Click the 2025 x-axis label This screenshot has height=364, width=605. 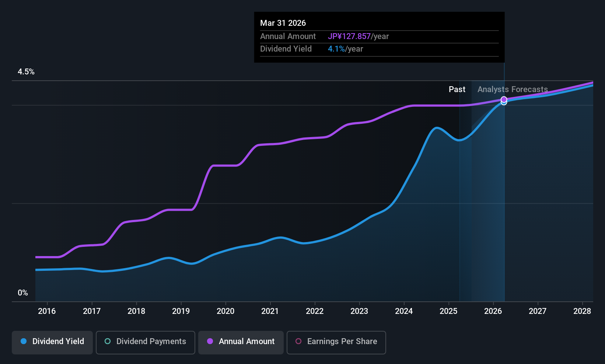[448, 311]
